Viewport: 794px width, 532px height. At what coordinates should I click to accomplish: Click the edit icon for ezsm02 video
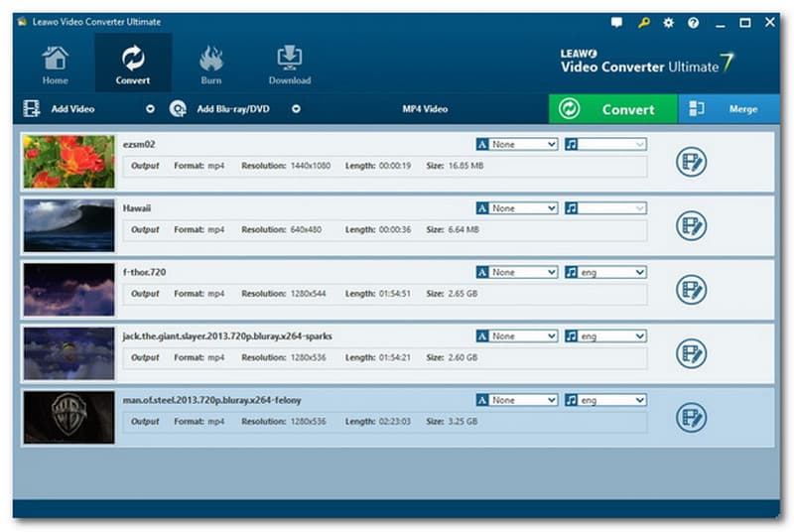click(x=691, y=162)
